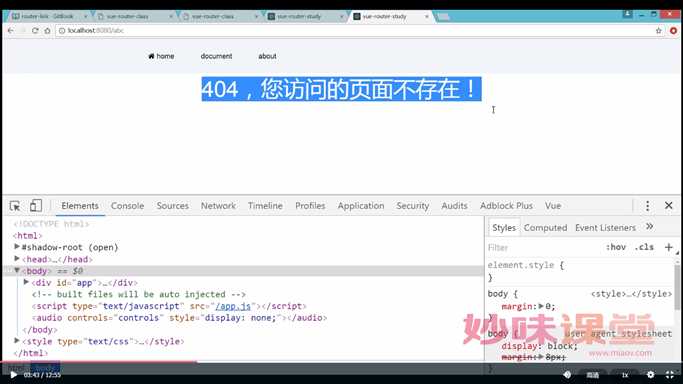
Task: Switch to the router-link GitBook tab
Action: click(47, 16)
